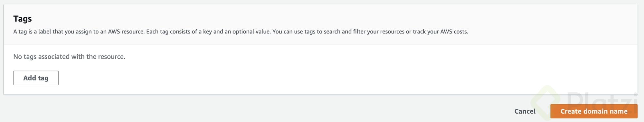This screenshot has width=644, height=122.
Task: Click 'No tags associated with the resource' text
Action: (69, 57)
